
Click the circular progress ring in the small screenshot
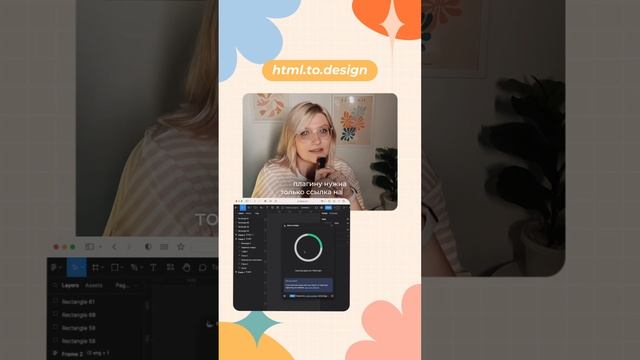pos(309,247)
